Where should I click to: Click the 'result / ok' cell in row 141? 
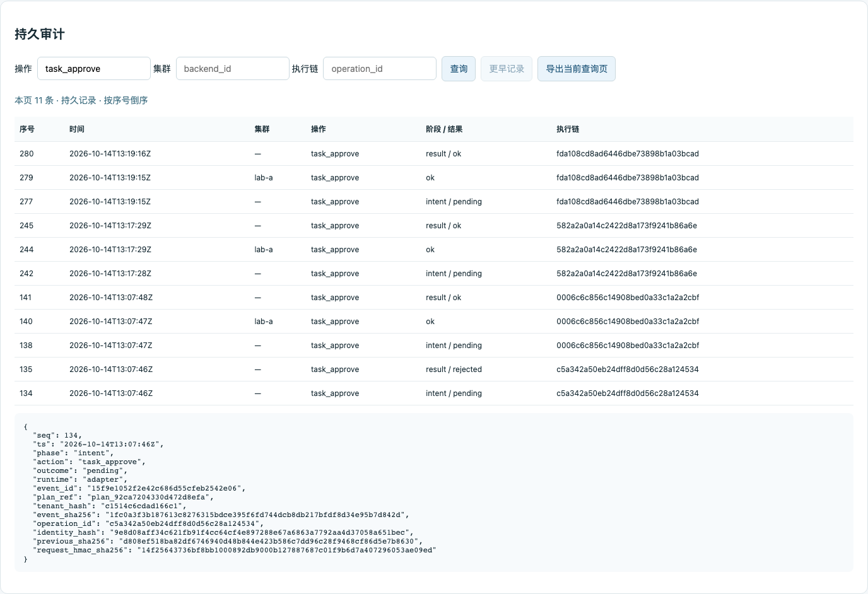click(x=443, y=298)
